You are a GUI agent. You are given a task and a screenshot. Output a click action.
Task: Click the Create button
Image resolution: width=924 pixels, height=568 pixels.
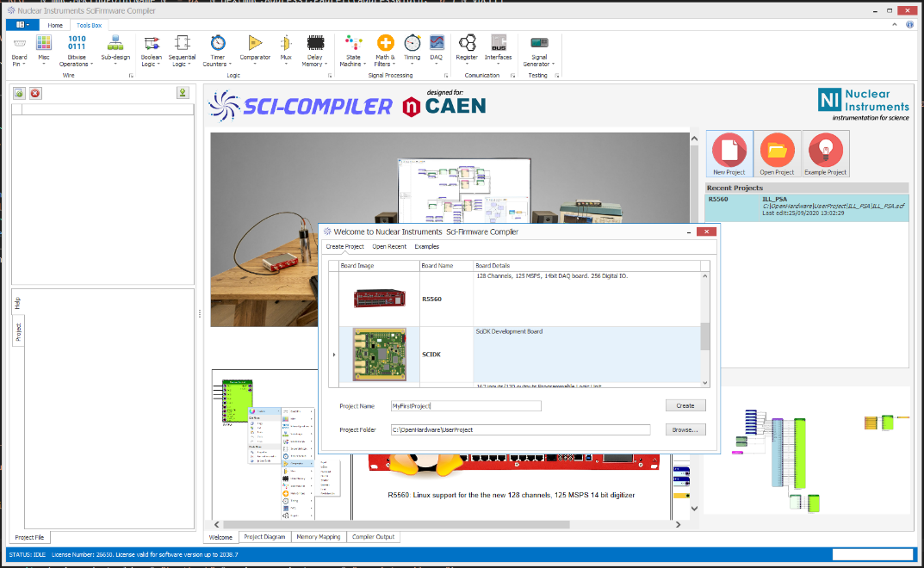(x=685, y=405)
